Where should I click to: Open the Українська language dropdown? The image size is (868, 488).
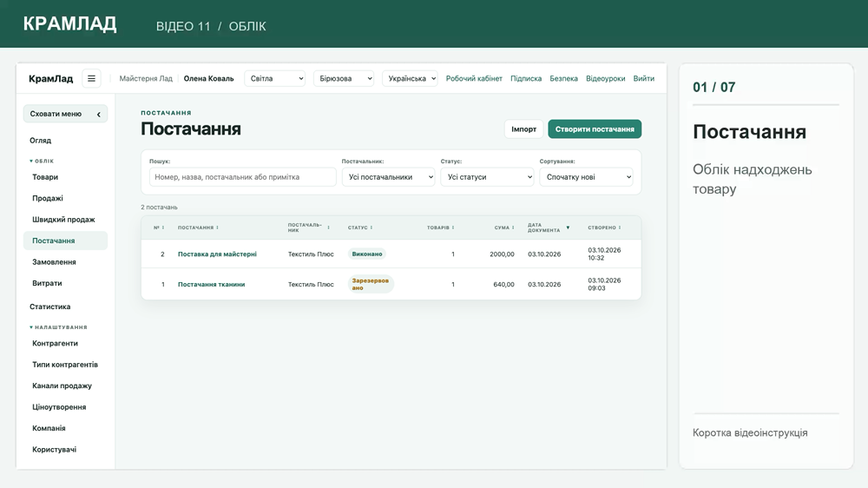tap(411, 79)
